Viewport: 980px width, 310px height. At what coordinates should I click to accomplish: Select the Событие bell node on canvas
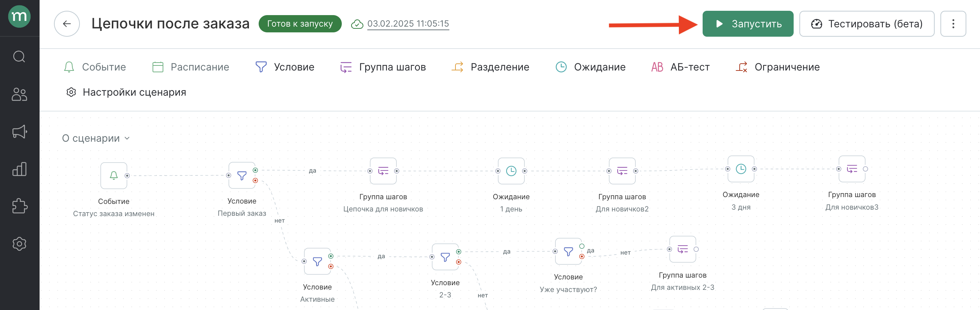coord(114,175)
